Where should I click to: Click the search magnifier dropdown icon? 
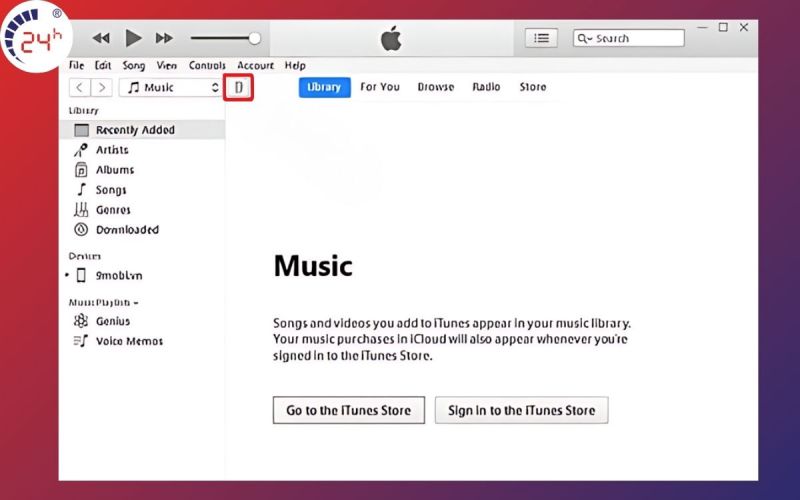tap(584, 38)
